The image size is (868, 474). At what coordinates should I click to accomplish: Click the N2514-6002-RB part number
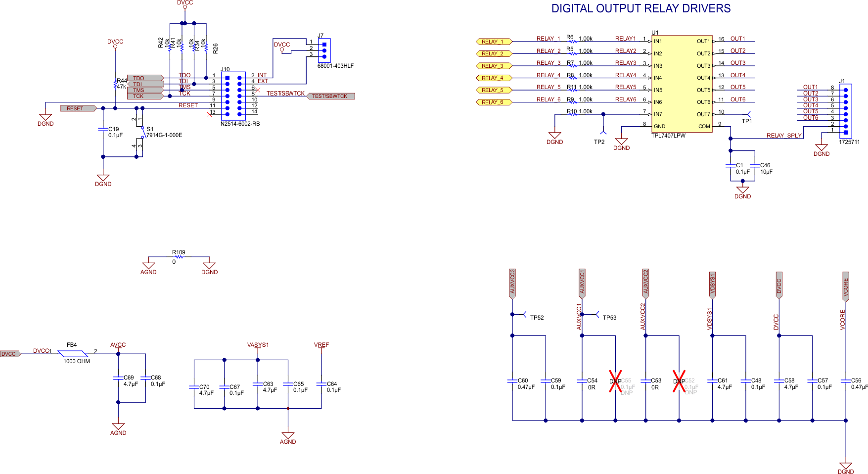pyautogui.click(x=240, y=124)
